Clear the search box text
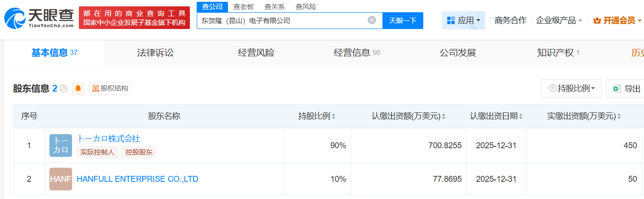This screenshot has width=644, height=199. pos(372,20)
